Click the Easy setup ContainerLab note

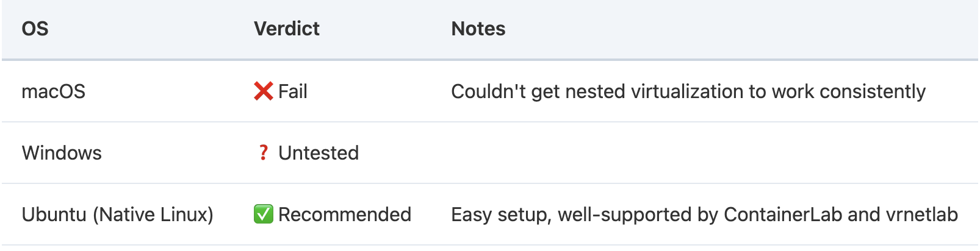pos(704,214)
